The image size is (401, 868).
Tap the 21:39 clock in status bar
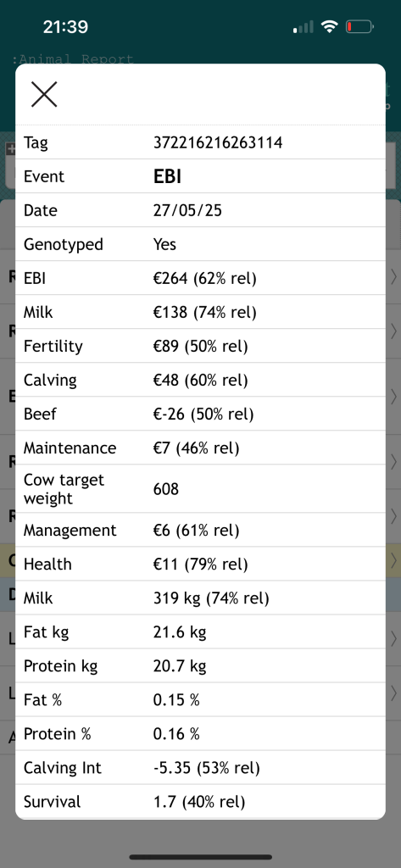(x=65, y=26)
